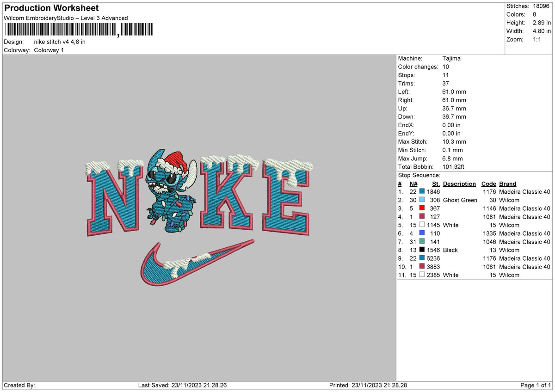Select the teal swatch with 6236 stitches
Image resolution: width=555 pixels, height=392 pixels.
click(x=422, y=258)
